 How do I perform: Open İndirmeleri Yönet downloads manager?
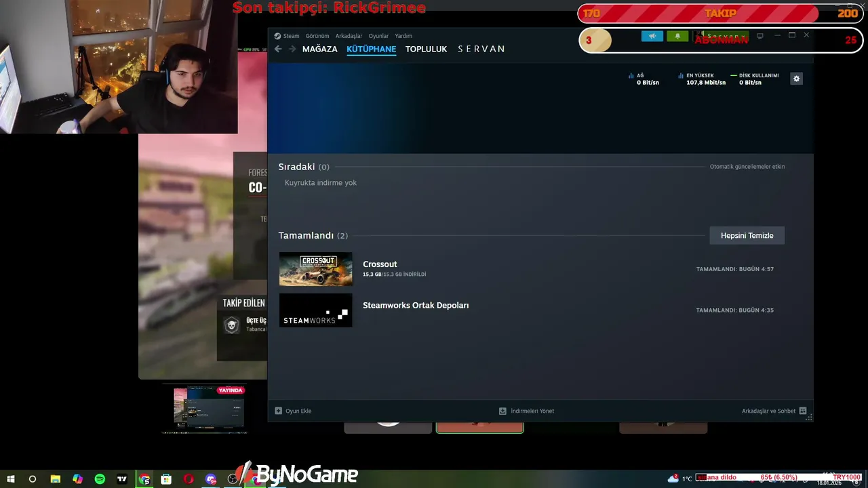(532, 411)
